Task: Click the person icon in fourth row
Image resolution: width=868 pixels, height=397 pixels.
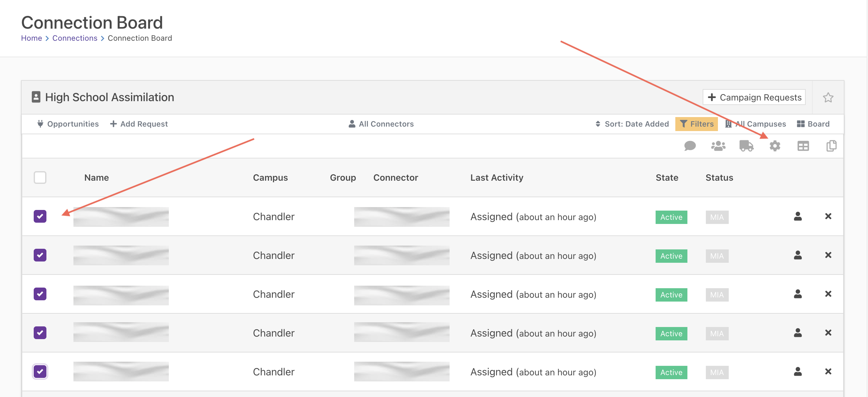Action: pos(798,333)
